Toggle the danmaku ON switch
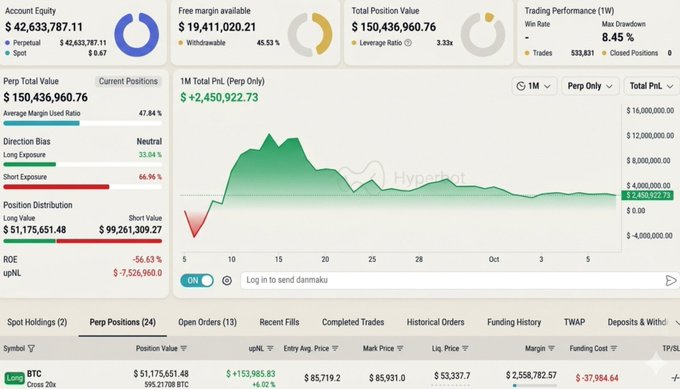 197,281
